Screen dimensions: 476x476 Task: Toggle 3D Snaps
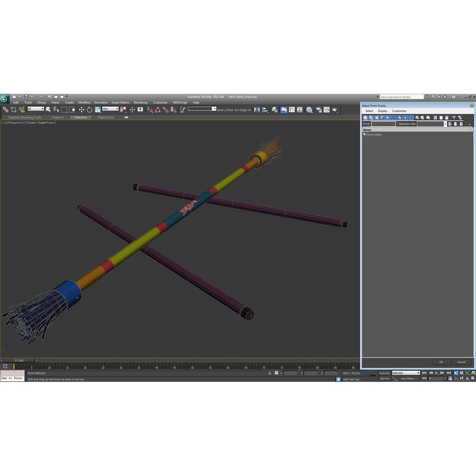click(x=150, y=110)
